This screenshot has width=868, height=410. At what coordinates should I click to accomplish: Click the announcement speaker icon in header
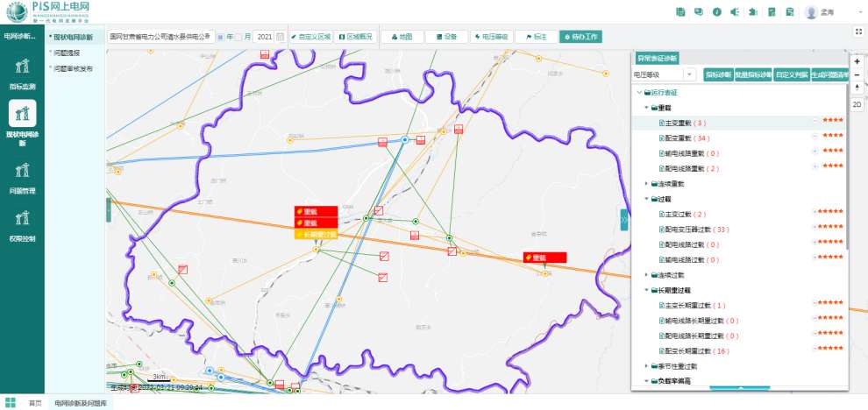734,12
